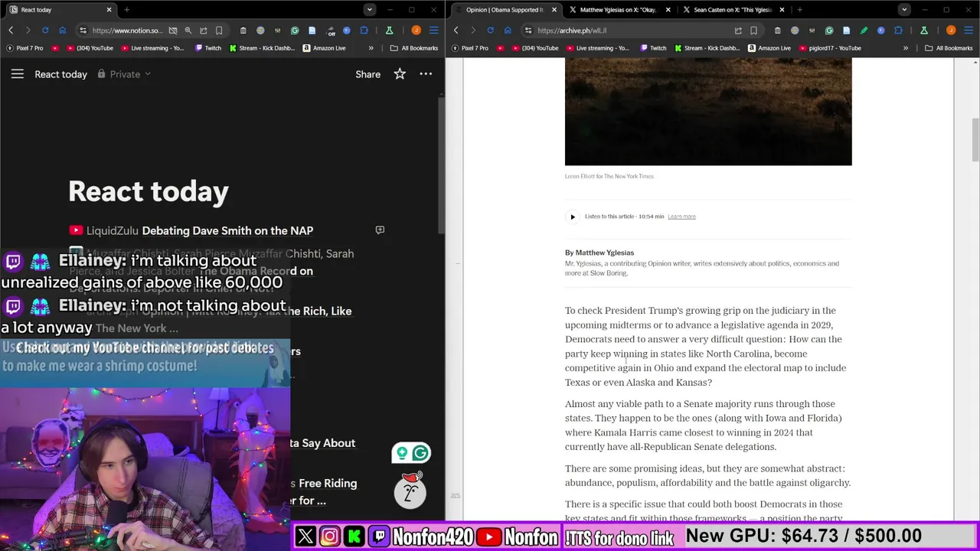
Task: Open the comment icon beside the LiquidZulu entry
Action: pos(380,230)
